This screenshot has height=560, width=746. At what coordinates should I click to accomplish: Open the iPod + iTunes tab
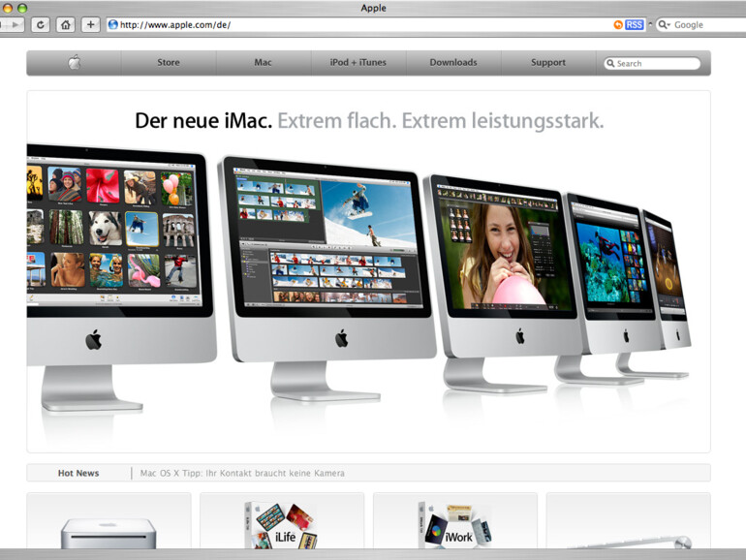coord(358,62)
